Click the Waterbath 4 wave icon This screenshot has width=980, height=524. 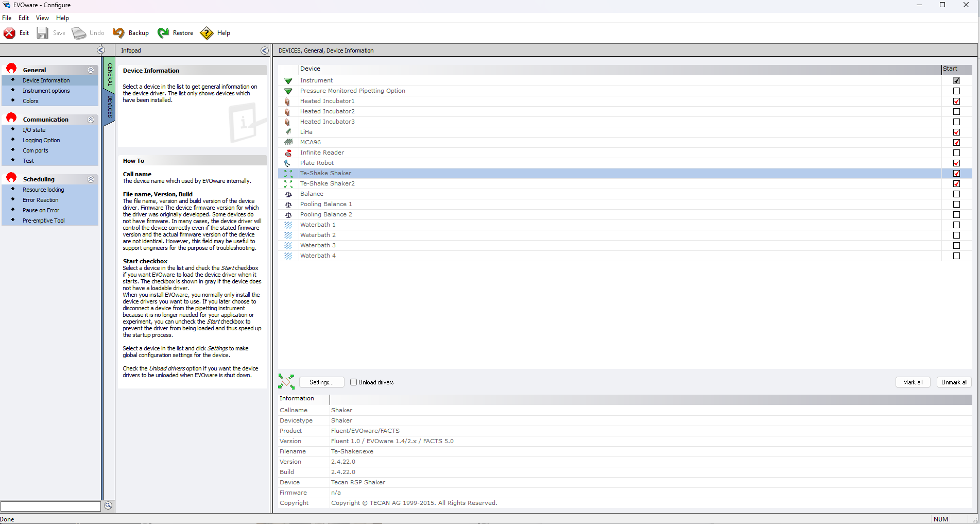pos(288,256)
